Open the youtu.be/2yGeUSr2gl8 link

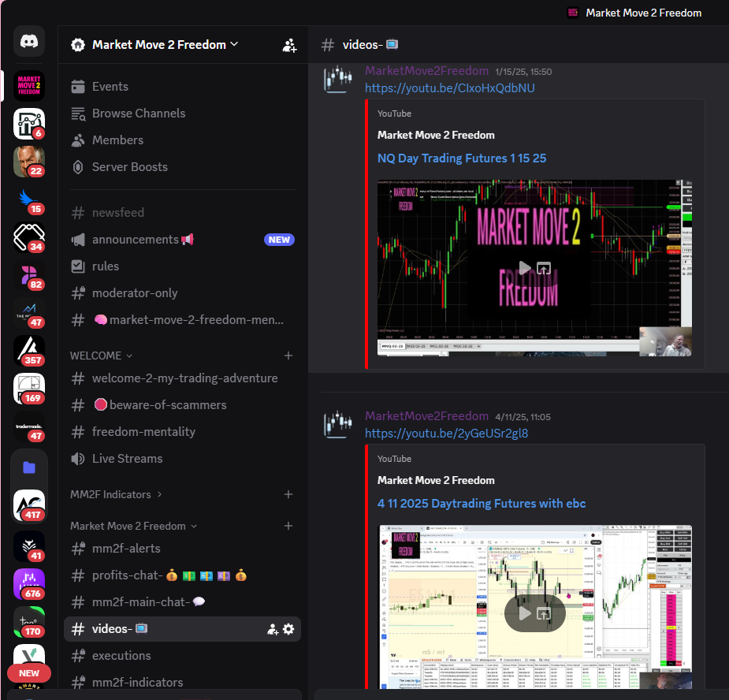pos(446,434)
